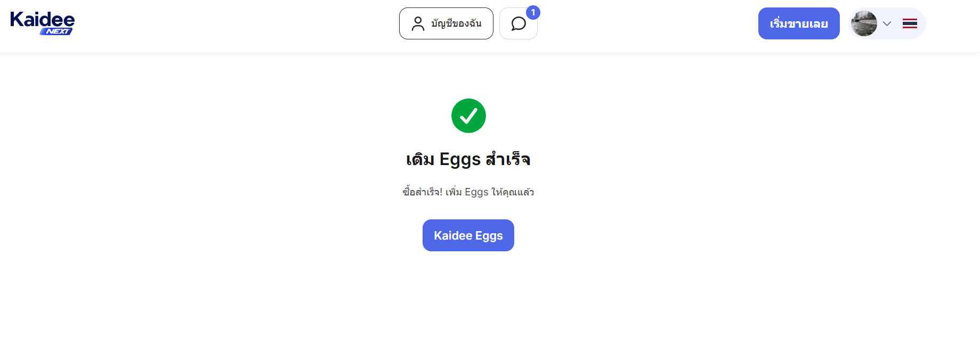The image size is (980, 361).
Task: Click the green success checkmark icon
Action: [x=468, y=116]
